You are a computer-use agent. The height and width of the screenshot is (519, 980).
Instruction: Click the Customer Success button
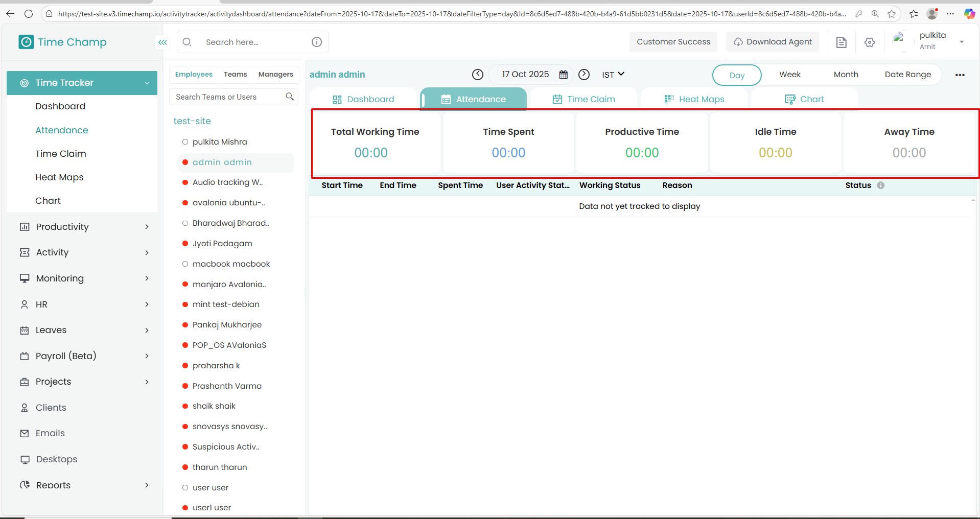[673, 42]
